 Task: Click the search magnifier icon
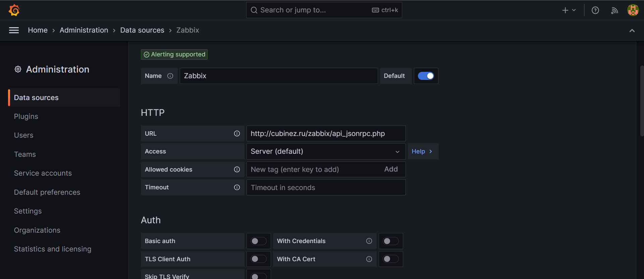[x=254, y=10]
